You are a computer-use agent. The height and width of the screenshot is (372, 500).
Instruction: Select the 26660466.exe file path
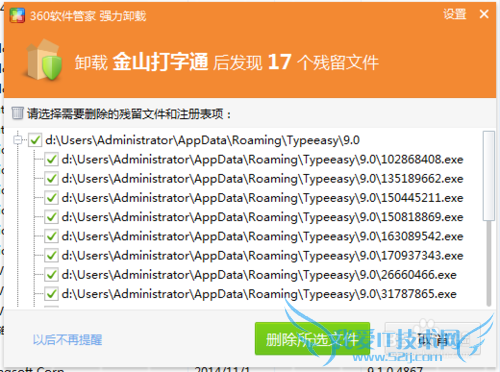(259, 275)
